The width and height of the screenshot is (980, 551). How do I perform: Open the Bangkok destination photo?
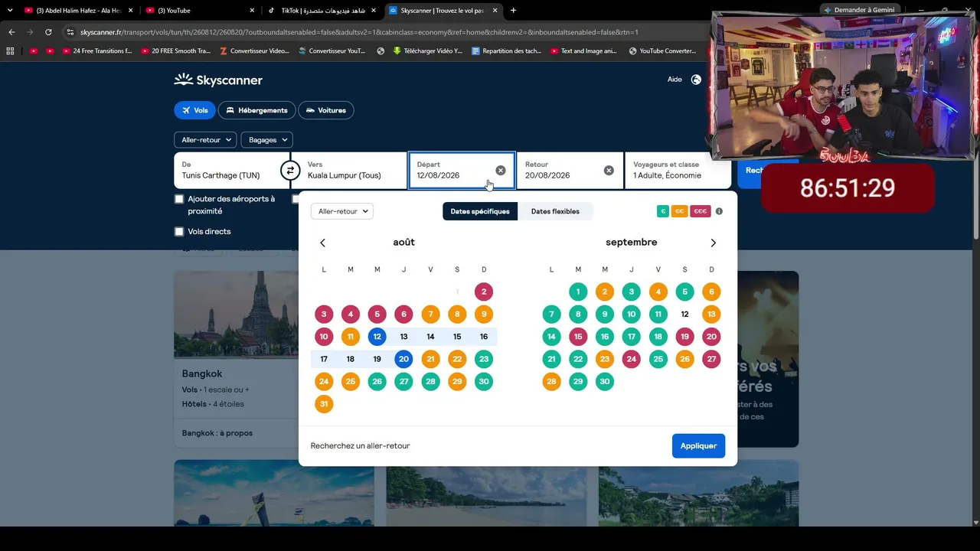pos(236,315)
